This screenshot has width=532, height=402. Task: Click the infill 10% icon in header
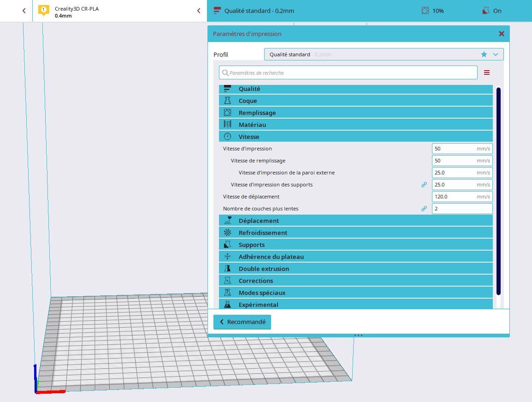(425, 11)
